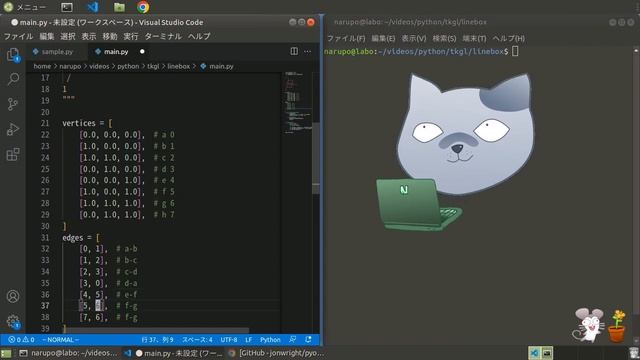Open 検索(S) menu in terminal window
640x360 pixels.
pyautogui.click(x=444, y=38)
